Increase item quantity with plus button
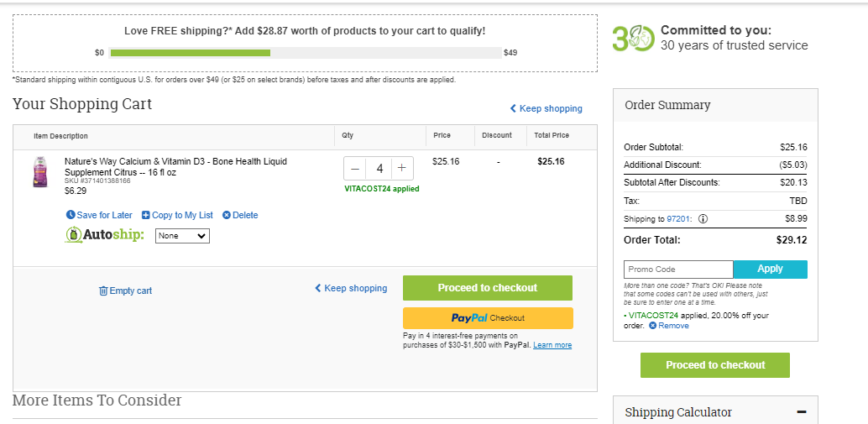This screenshot has height=424, width=868. tap(402, 168)
